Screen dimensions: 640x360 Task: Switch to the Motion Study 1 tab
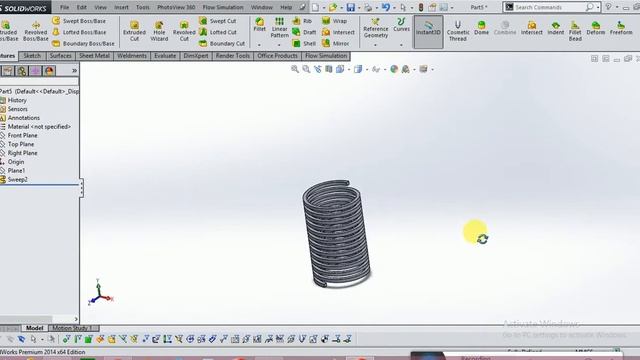72,328
